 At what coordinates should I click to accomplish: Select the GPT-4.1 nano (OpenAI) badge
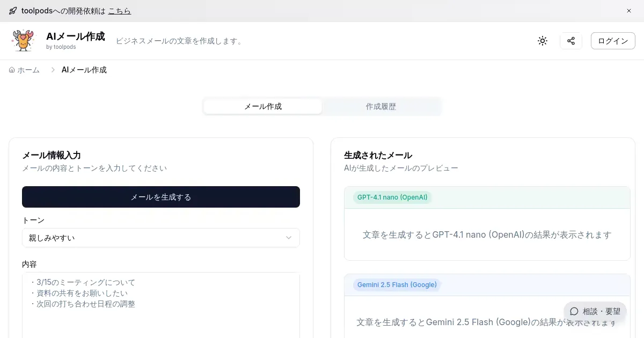(392, 197)
